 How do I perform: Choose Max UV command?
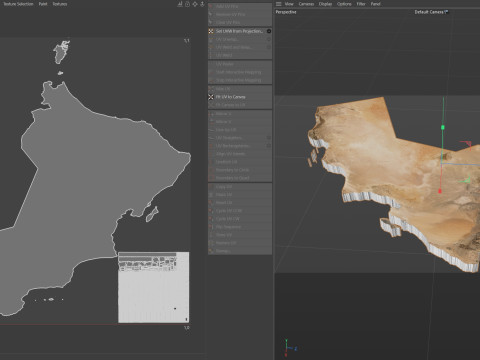240,89
